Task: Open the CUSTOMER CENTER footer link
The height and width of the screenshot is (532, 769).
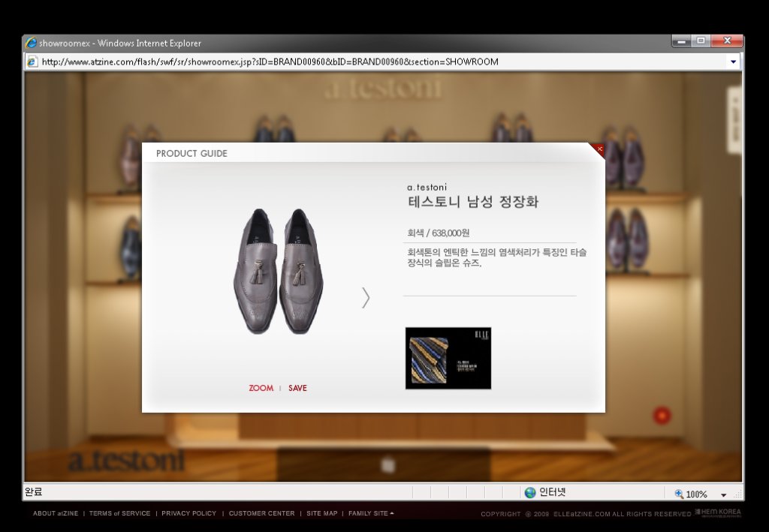Action: coord(262,513)
